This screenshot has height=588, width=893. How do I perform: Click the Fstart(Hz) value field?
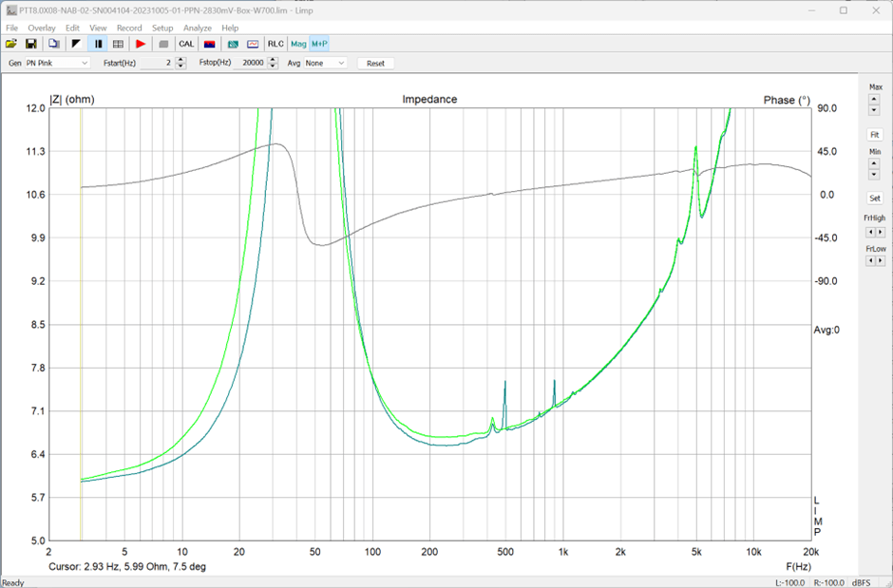pos(157,64)
